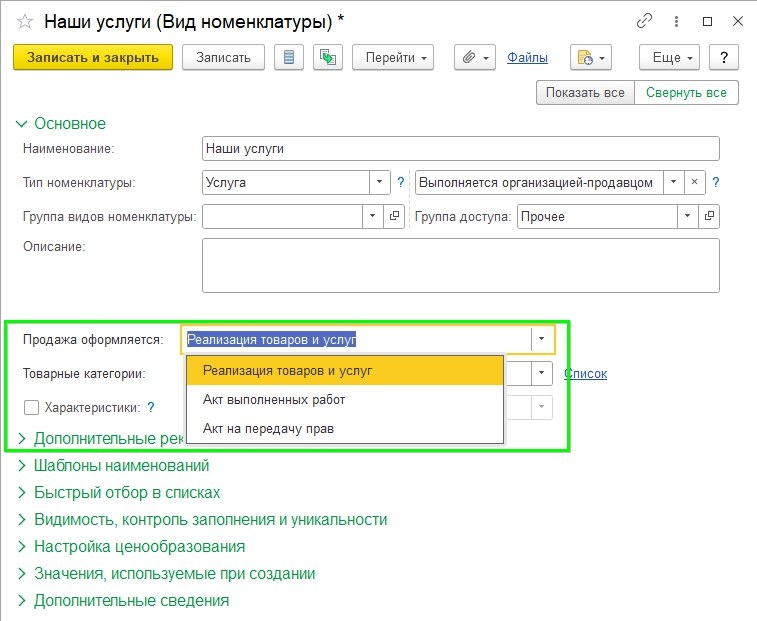Toggle the Характеристики checkbox
This screenshot has width=757, height=621.
click(31, 408)
